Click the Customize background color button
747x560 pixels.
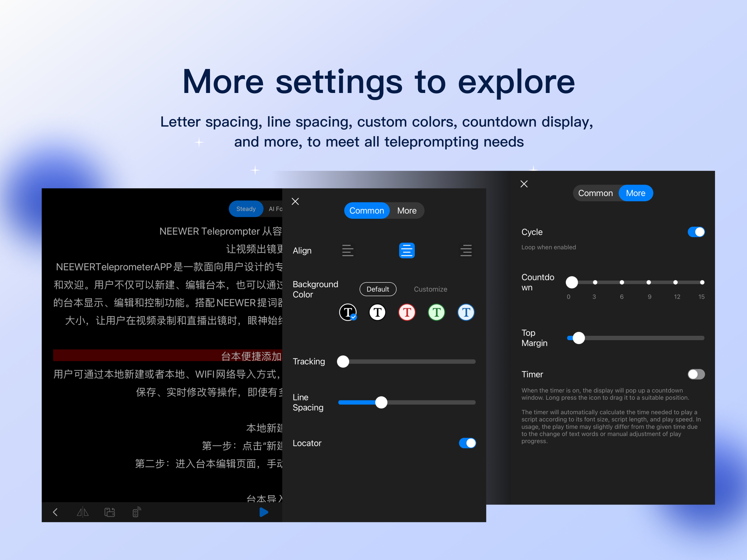[x=431, y=289]
